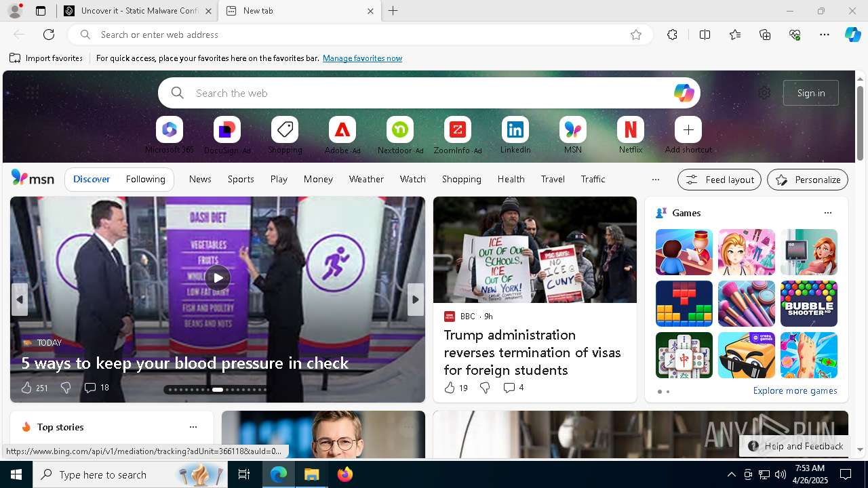This screenshot has height=488, width=868.
Task: Open Help and Feedback button
Action: pyautogui.click(x=796, y=446)
